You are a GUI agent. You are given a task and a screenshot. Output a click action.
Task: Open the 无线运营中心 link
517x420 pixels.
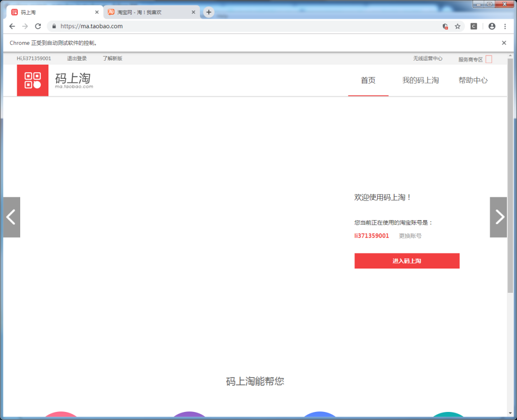coord(428,59)
